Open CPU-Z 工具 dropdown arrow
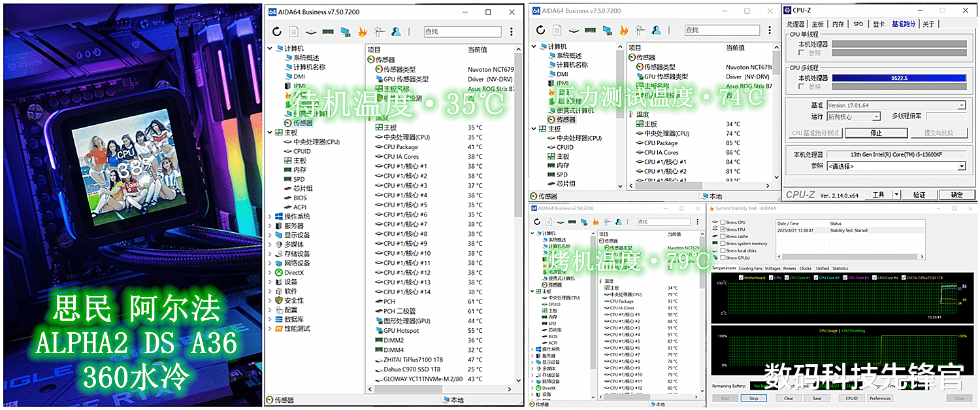This screenshot has width=980, height=410. [x=896, y=195]
